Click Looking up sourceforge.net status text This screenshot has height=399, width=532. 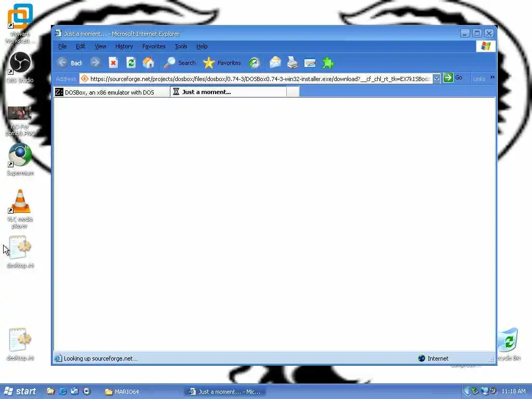pos(100,358)
